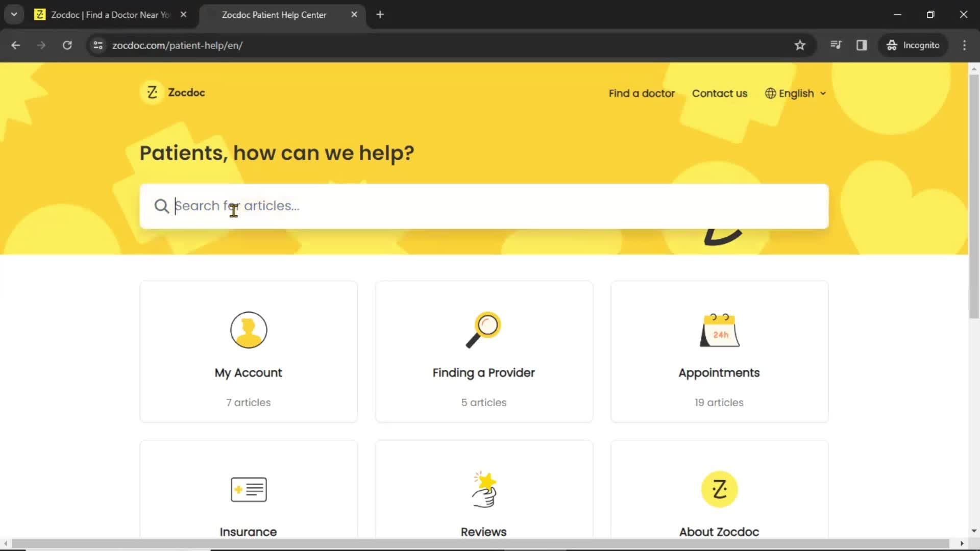This screenshot has width=980, height=551.
Task: Open the media control icon in toolbar
Action: 836,45
